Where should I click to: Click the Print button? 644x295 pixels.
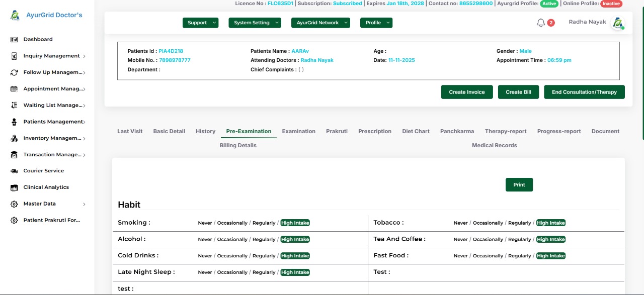pos(519,184)
